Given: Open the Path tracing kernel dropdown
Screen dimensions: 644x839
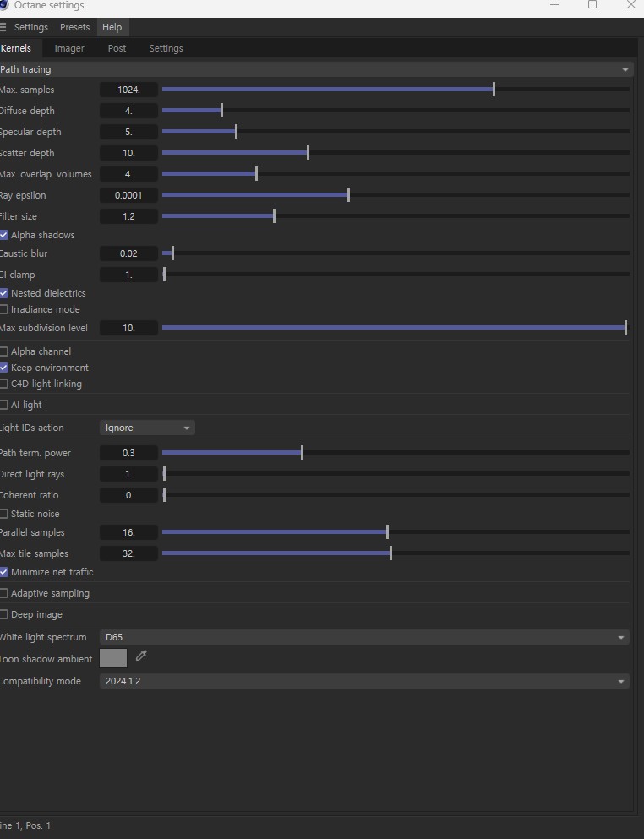Looking at the screenshot, I should pyautogui.click(x=316, y=69).
